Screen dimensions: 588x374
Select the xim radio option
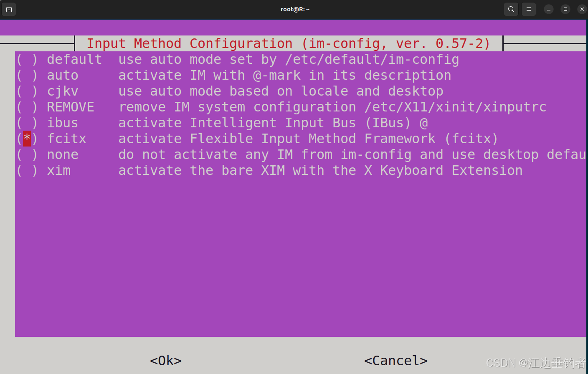click(27, 171)
